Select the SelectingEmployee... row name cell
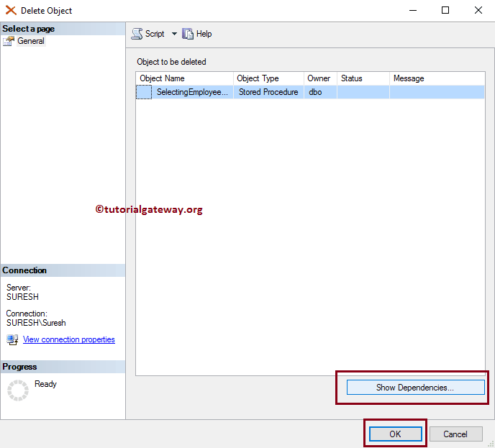The width and height of the screenshot is (495, 448). tap(192, 92)
